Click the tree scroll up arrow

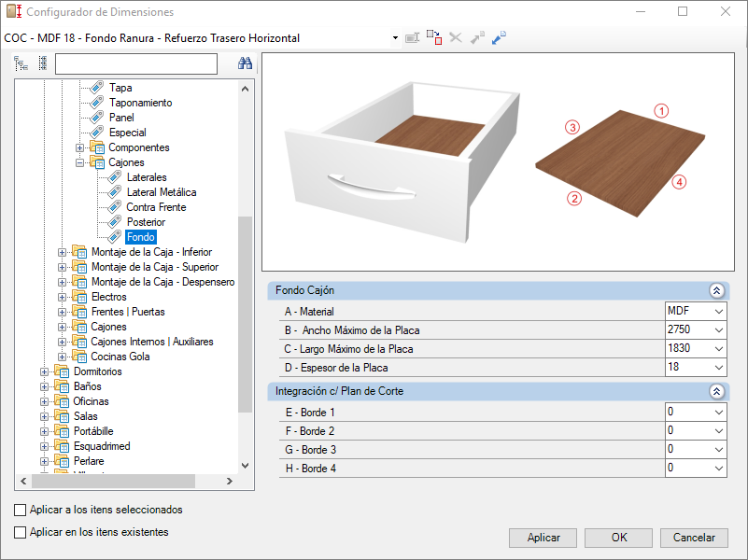click(x=245, y=89)
